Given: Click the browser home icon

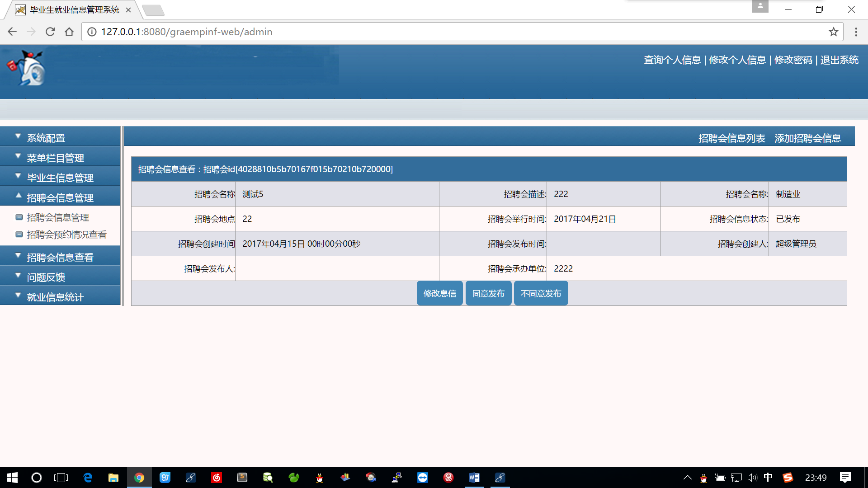Looking at the screenshot, I should [69, 32].
